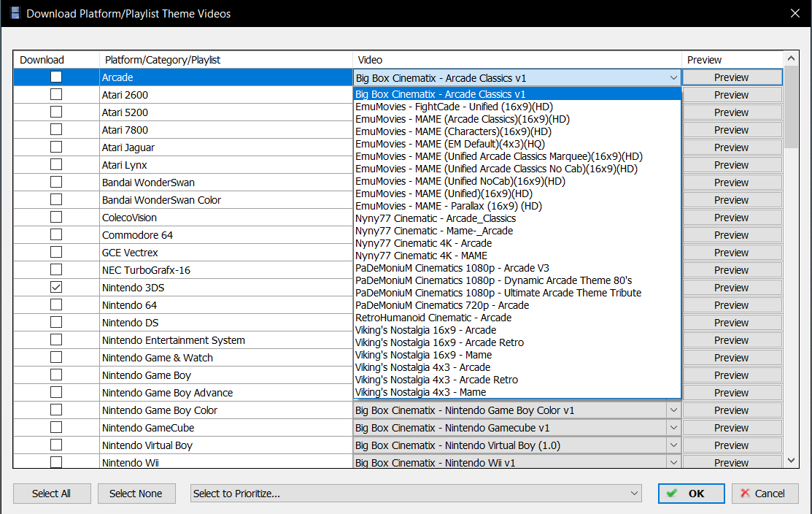812x514 pixels.
Task: Pick PaDeMoniuM Cinematics 720p - Arcade
Action: click(517, 305)
